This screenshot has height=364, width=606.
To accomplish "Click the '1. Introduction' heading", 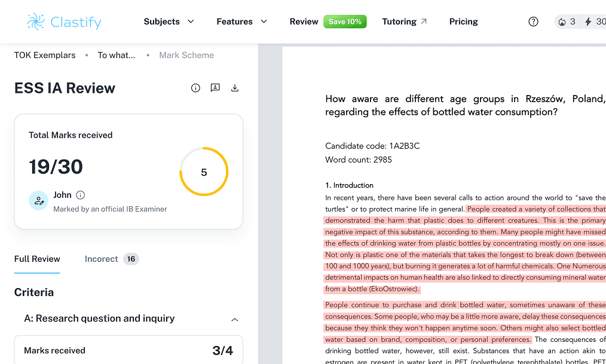I will click(349, 185).
